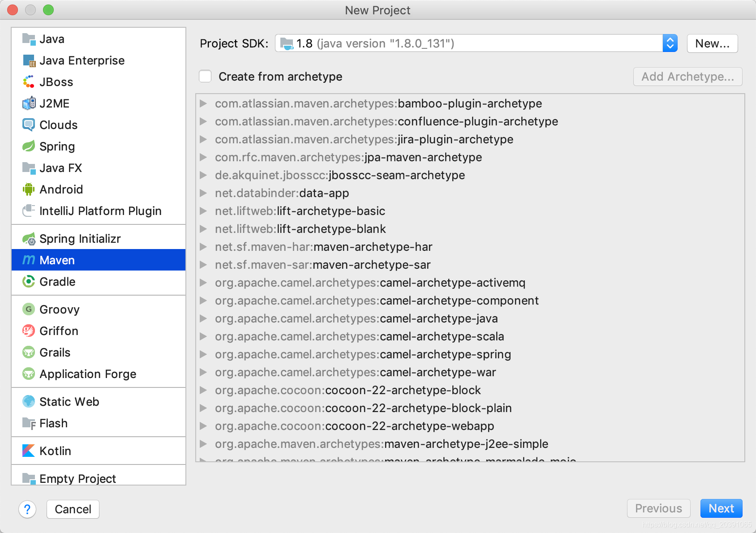
Task: Click the Next button
Action: point(721,508)
